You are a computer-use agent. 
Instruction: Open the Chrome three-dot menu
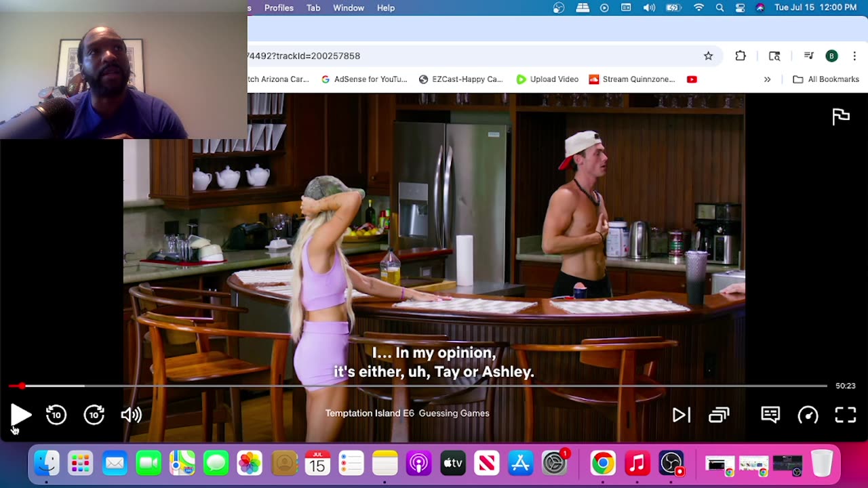point(854,56)
